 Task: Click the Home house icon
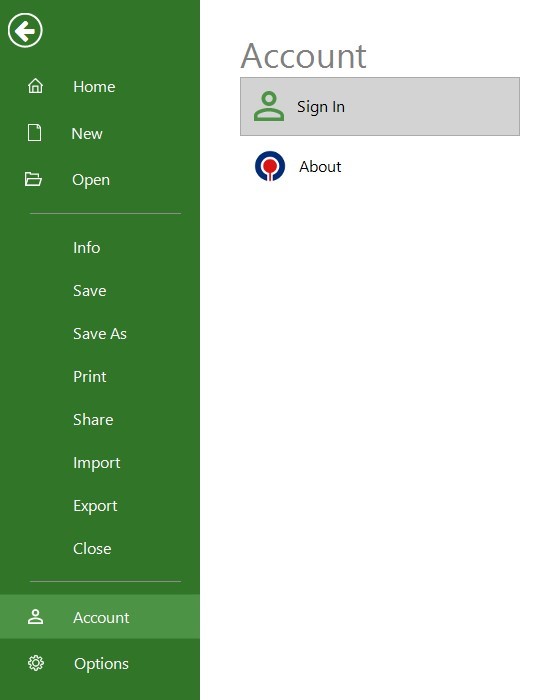35,86
